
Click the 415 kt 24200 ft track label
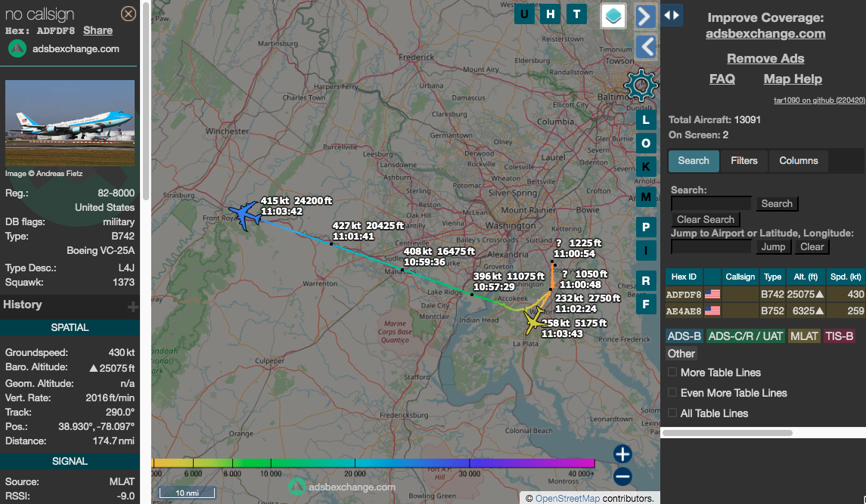(x=296, y=206)
